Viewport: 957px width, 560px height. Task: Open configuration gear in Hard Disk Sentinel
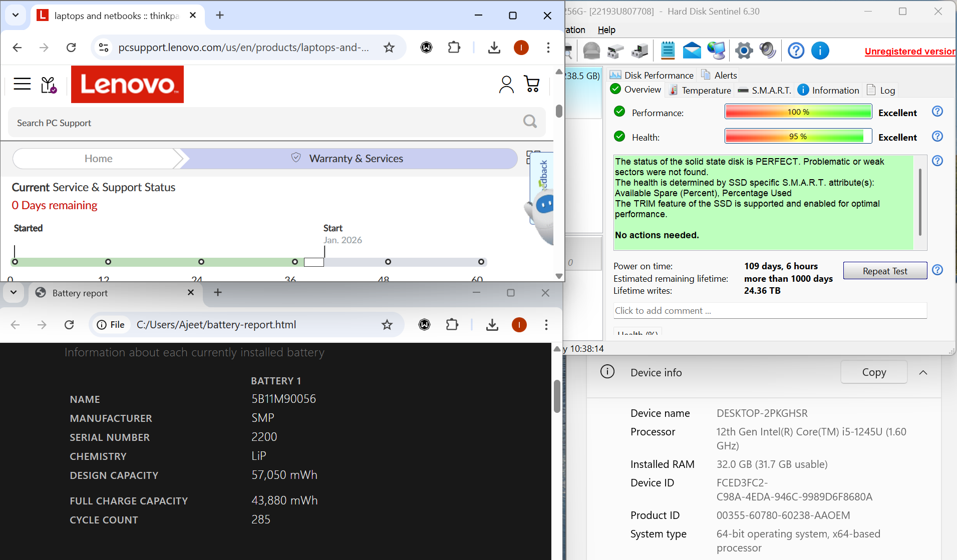pyautogui.click(x=744, y=51)
